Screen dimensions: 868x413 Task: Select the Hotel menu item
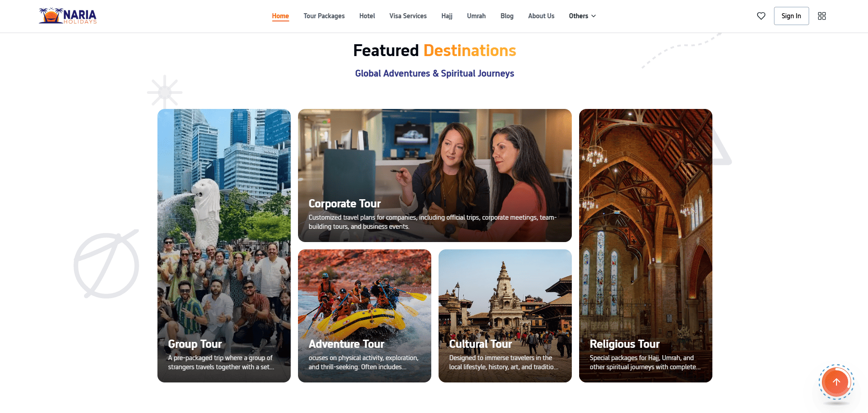[x=367, y=16]
